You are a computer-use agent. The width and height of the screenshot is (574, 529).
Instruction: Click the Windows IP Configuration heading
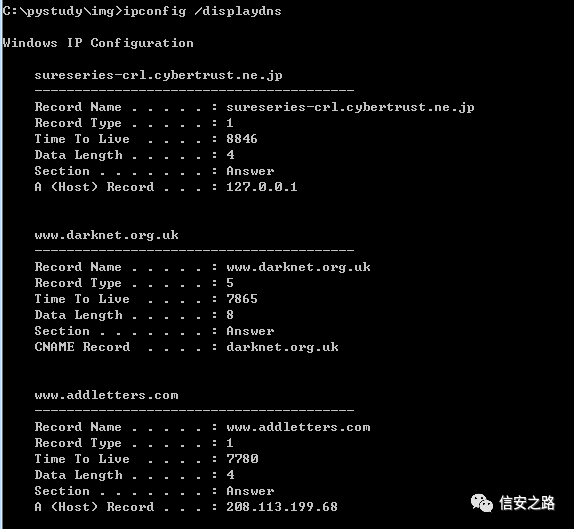tap(98, 43)
